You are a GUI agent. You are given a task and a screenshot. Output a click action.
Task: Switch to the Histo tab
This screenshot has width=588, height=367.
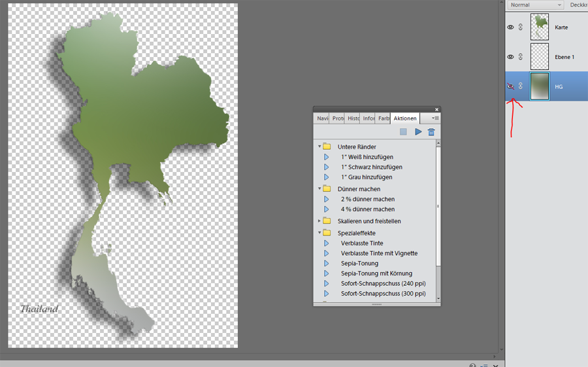(353, 118)
